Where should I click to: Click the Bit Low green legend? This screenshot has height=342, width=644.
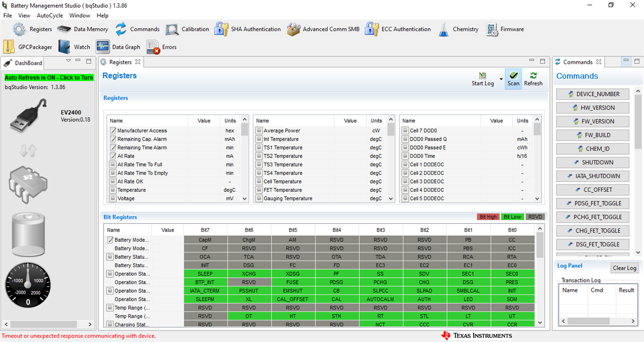513,216
